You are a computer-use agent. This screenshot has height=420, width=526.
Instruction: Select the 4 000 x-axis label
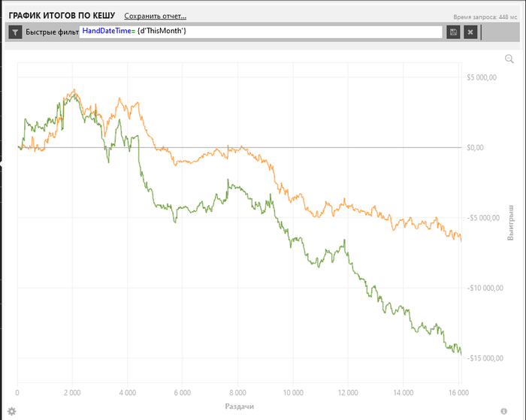coord(128,392)
